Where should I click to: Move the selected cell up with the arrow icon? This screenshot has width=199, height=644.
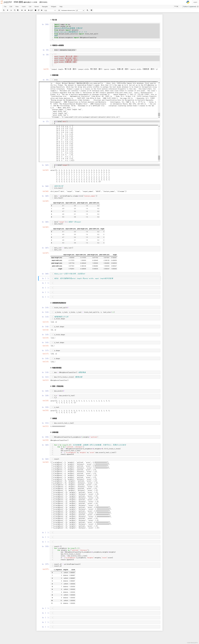point(22,10)
